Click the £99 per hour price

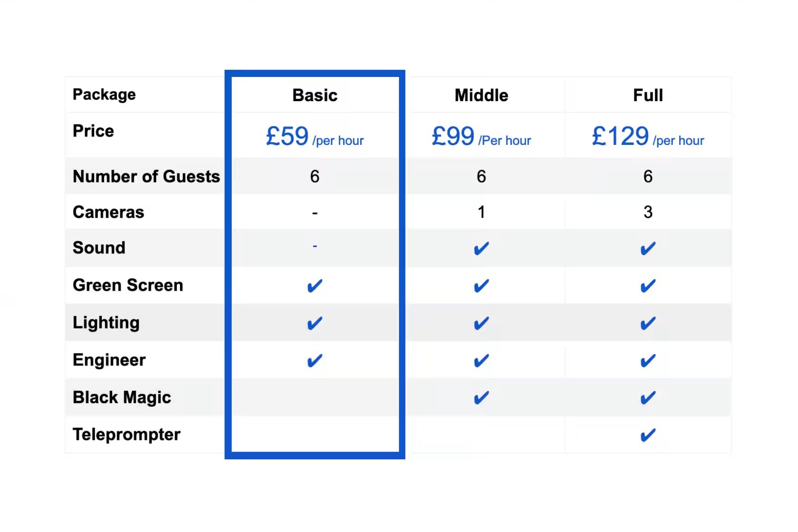(x=481, y=136)
